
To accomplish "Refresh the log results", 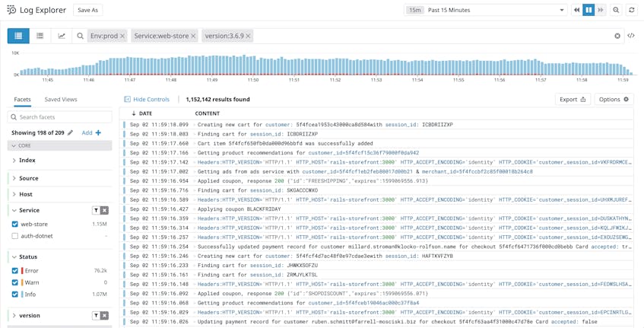I will 632,10.
